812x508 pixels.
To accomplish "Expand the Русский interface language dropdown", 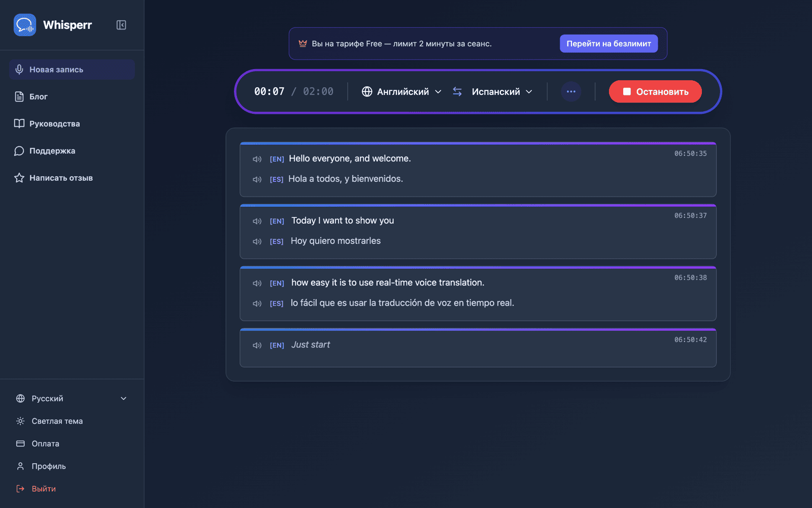I will (72, 398).
